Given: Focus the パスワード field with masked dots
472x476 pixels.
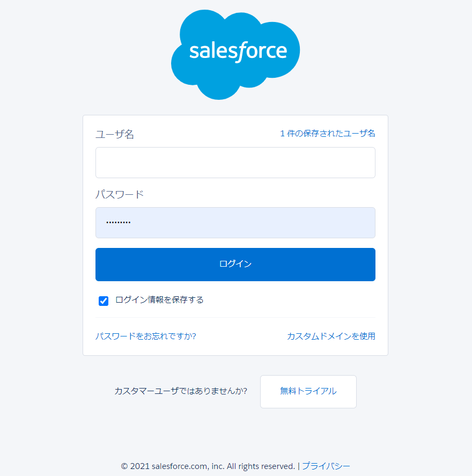Looking at the screenshot, I should pos(235,223).
